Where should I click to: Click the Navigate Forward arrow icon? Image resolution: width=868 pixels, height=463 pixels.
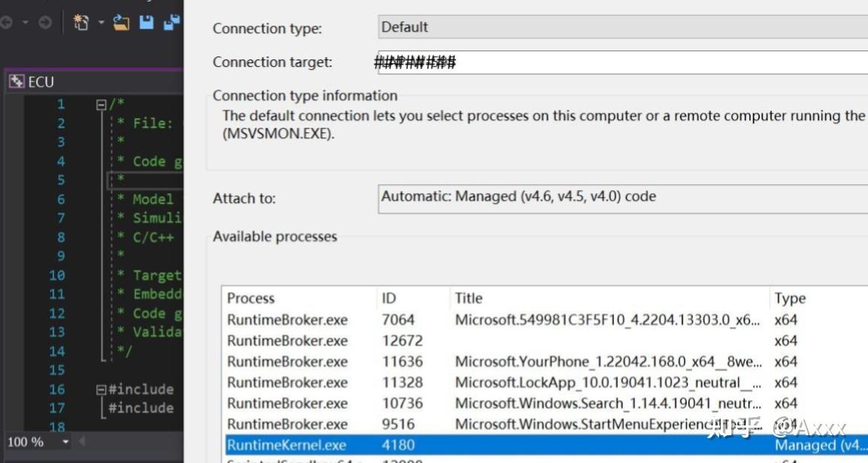coord(44,23)
